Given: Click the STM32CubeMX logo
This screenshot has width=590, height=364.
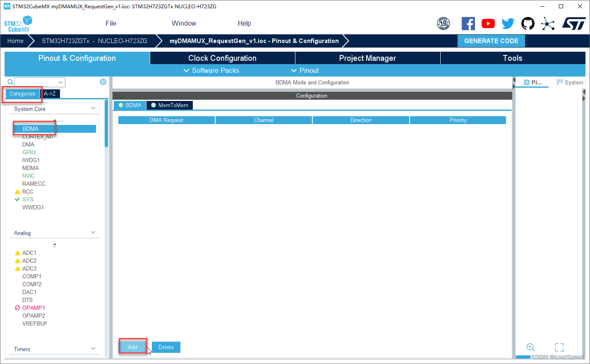Looking at the screenshot, I should tap(18, 24).
